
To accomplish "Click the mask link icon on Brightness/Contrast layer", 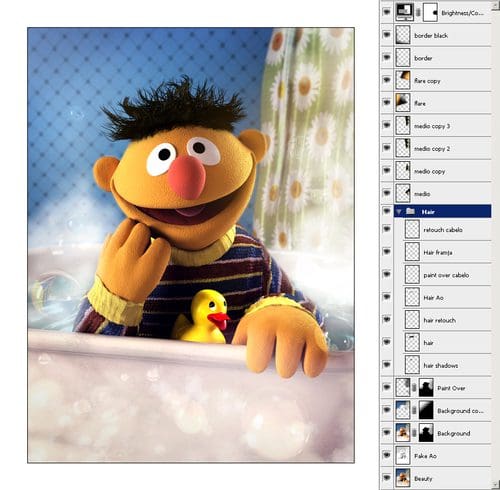I will point(418,13).
